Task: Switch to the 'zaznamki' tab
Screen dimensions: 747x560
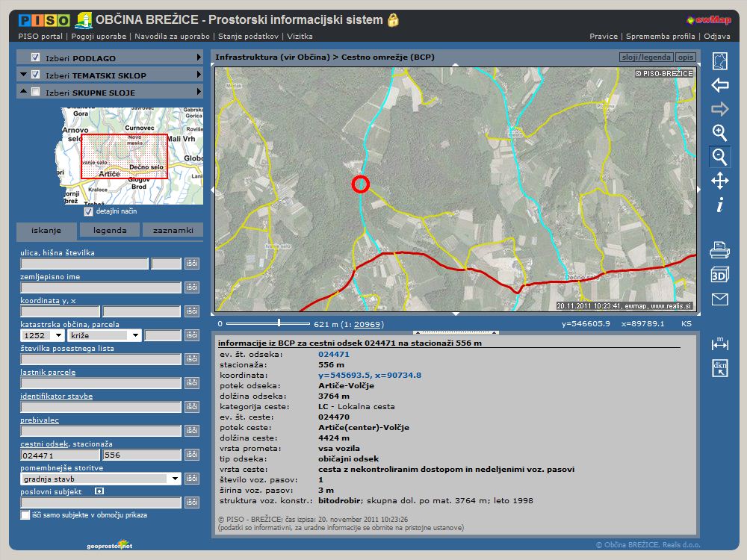Action: tap(173, 231)
